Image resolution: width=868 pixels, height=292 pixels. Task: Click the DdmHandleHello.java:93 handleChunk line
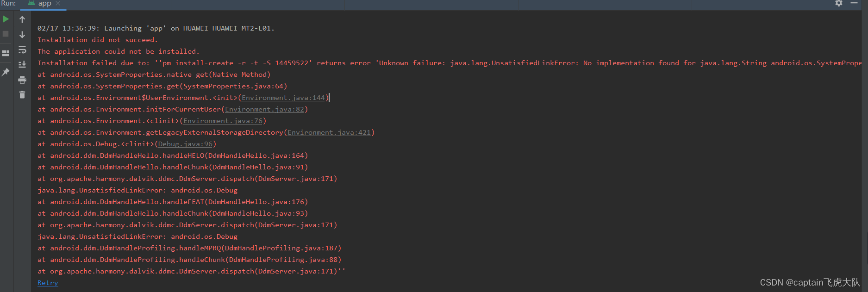pos(173,213)
